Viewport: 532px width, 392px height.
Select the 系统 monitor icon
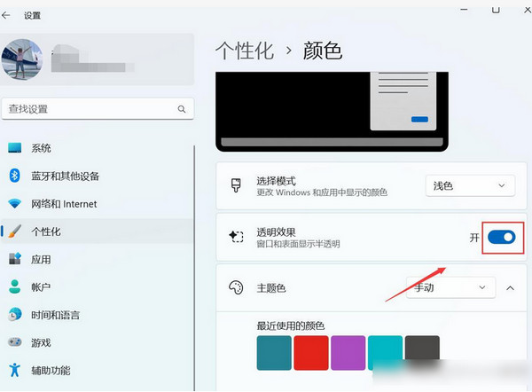click(14, 148)
